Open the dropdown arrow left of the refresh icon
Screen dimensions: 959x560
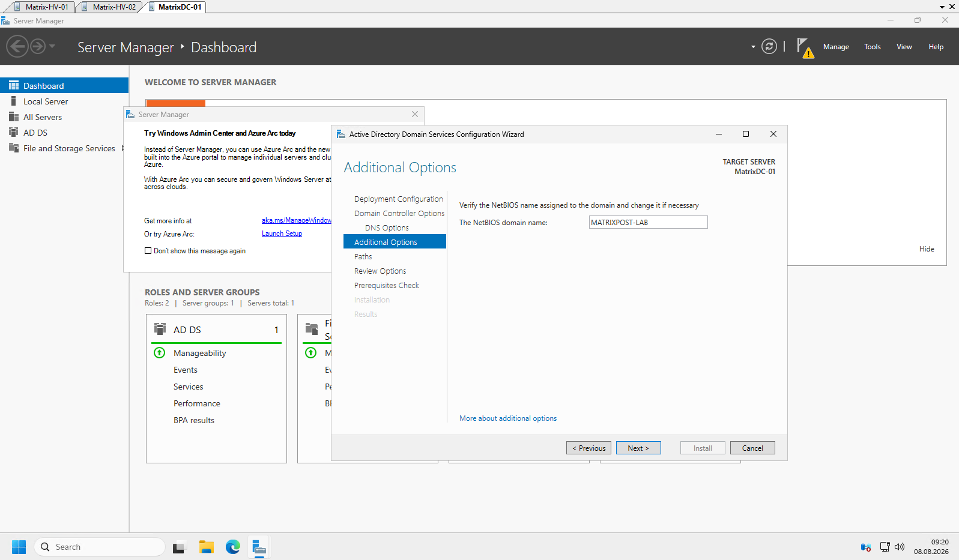[x=753, y=47]
